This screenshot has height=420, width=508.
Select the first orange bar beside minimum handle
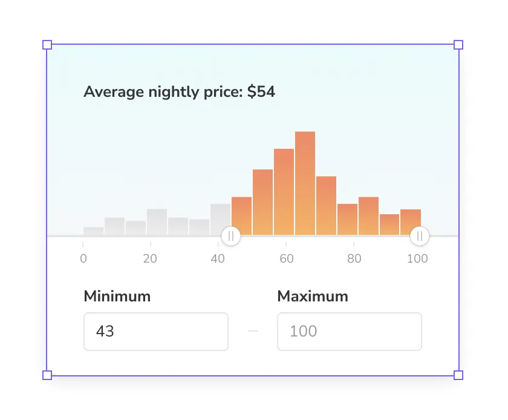pos(241,215)
